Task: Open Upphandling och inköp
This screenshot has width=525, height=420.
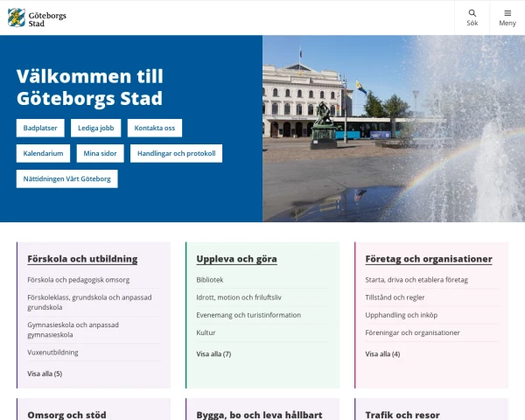Action: [401, 315]
